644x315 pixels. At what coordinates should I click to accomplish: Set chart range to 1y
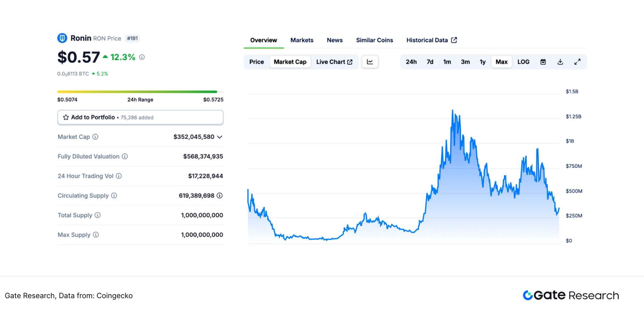pos(483,62)
